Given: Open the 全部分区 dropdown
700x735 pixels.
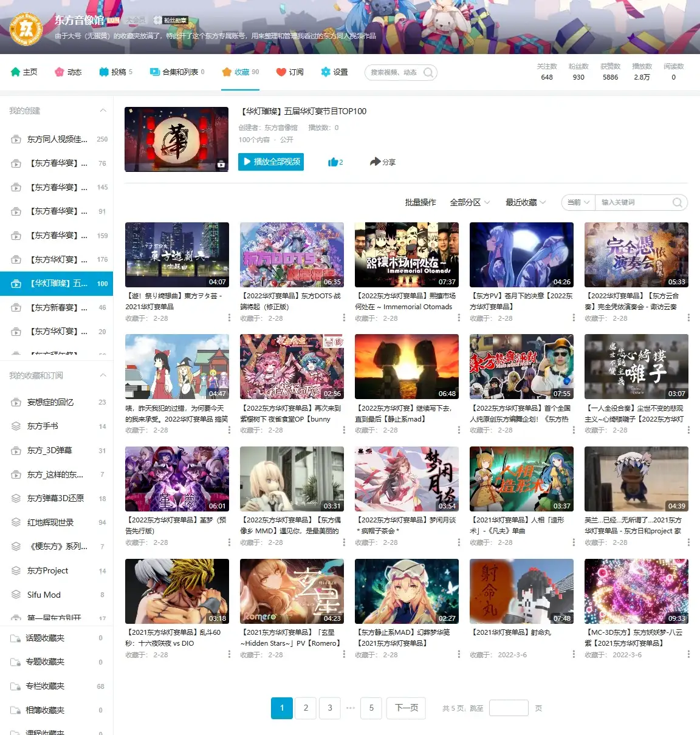Looking at the screenshot, I should [470, 202].
